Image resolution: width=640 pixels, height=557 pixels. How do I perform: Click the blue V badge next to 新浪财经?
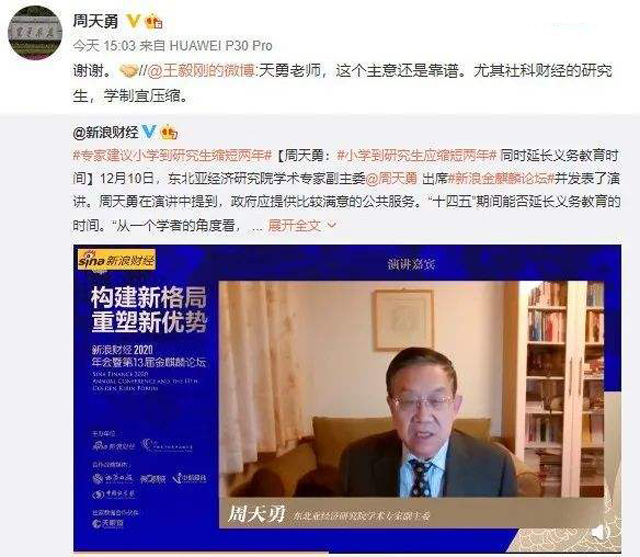pos(149,131)
